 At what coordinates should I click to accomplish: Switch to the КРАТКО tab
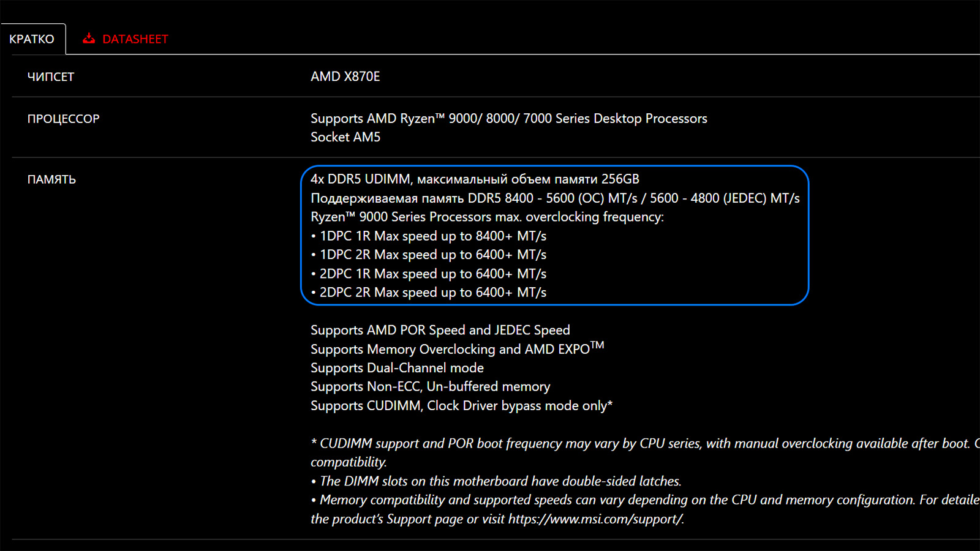click(32, 39)
